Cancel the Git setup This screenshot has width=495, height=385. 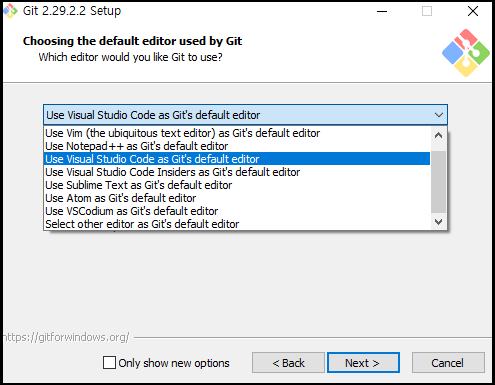pyautogui.click(x=448, y=363)
